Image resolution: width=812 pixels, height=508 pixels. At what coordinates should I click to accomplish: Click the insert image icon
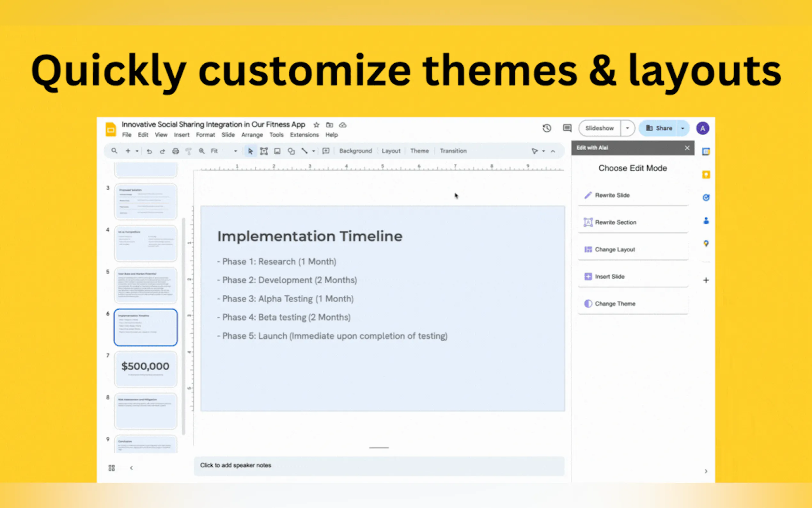coord(277,151)
